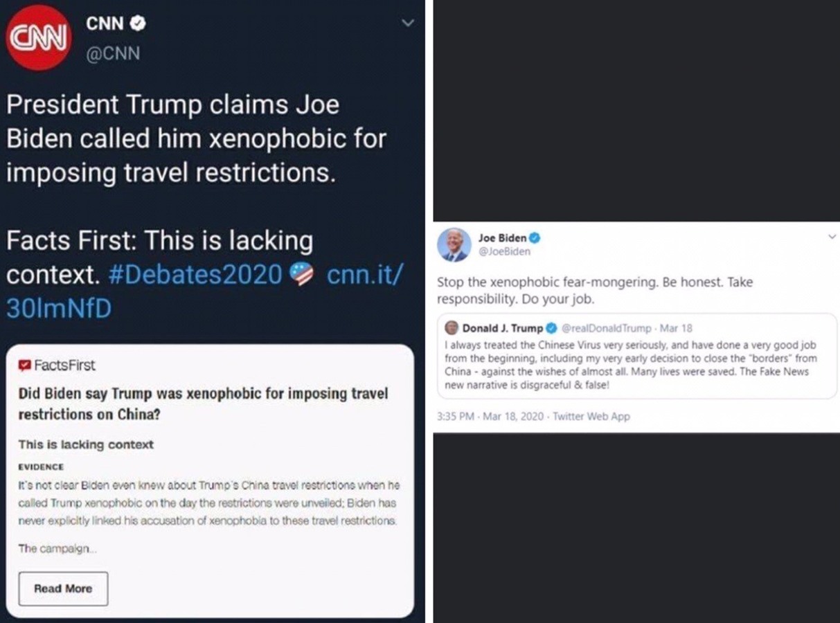Open the CNN tweet's chevron menu
The image size is (840, 623).
click(x=409, y=23)
